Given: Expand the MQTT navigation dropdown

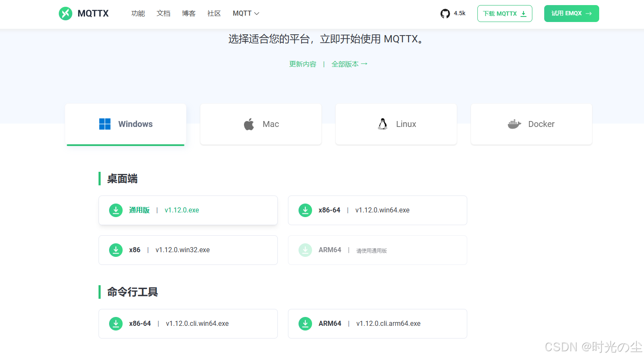Looking at the screenshot, I should 246,13.
